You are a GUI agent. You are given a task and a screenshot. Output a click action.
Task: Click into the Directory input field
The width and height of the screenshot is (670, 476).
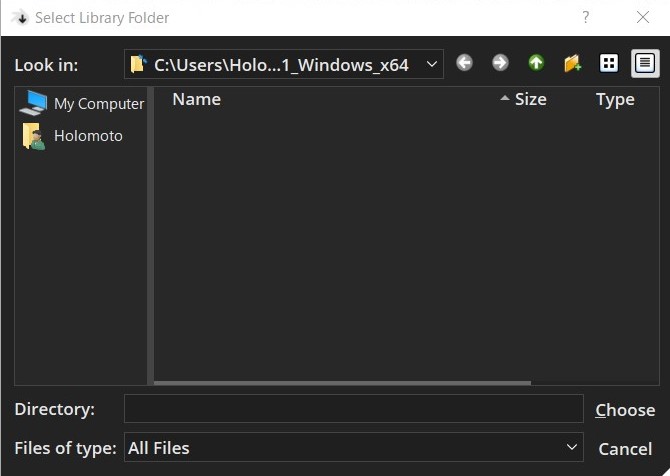coord(353,408)
